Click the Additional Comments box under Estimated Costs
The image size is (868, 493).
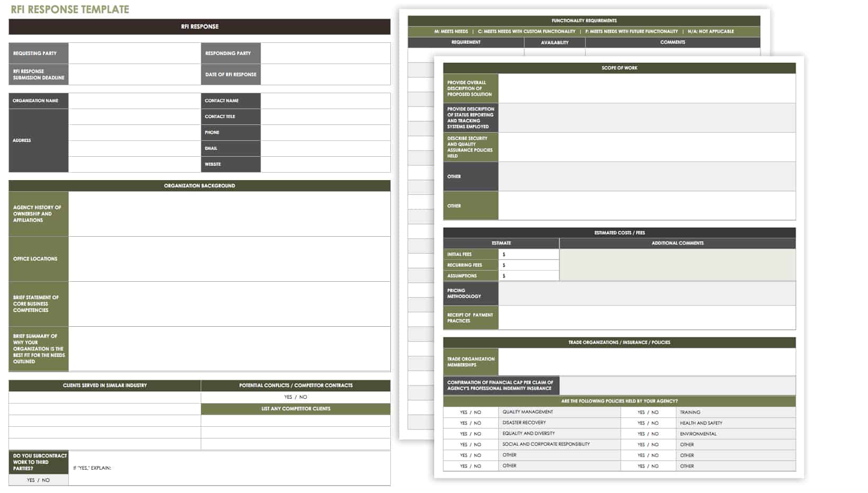pos(677,265)
